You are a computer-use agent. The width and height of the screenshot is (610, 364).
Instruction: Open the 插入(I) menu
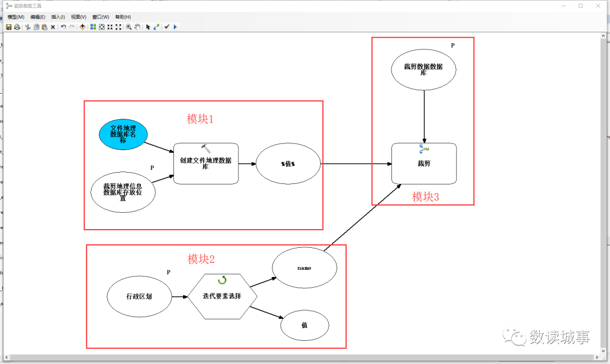click(58, 17)
